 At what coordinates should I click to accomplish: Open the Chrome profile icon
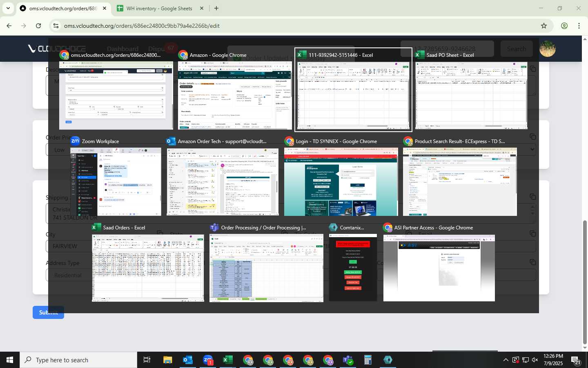pyautogui.click(x=564, y=26)
